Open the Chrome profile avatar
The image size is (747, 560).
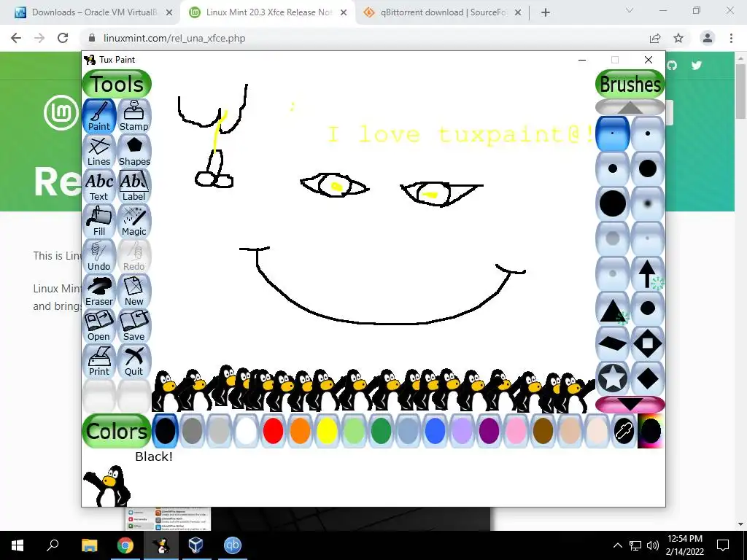click(708, 38)
